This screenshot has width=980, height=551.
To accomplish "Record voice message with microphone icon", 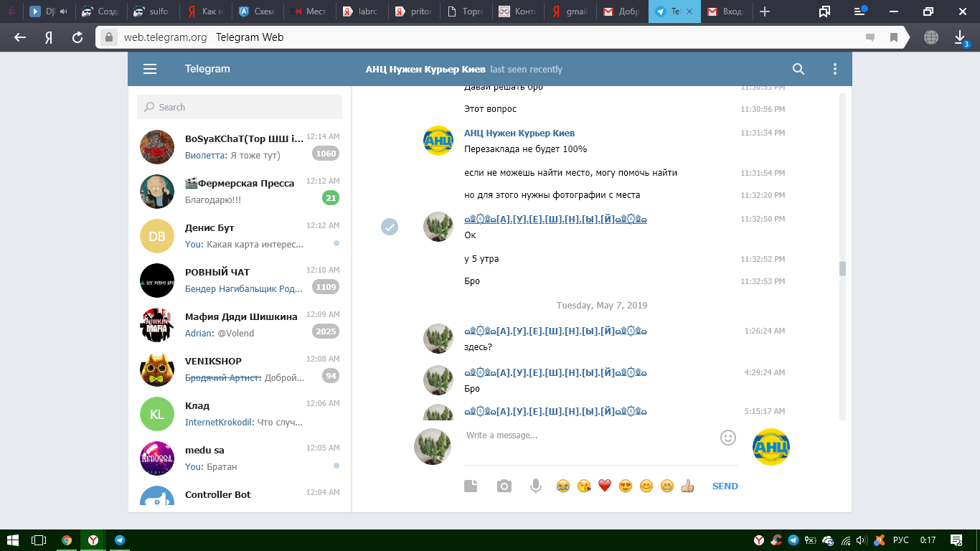I will tap(535, 486).
